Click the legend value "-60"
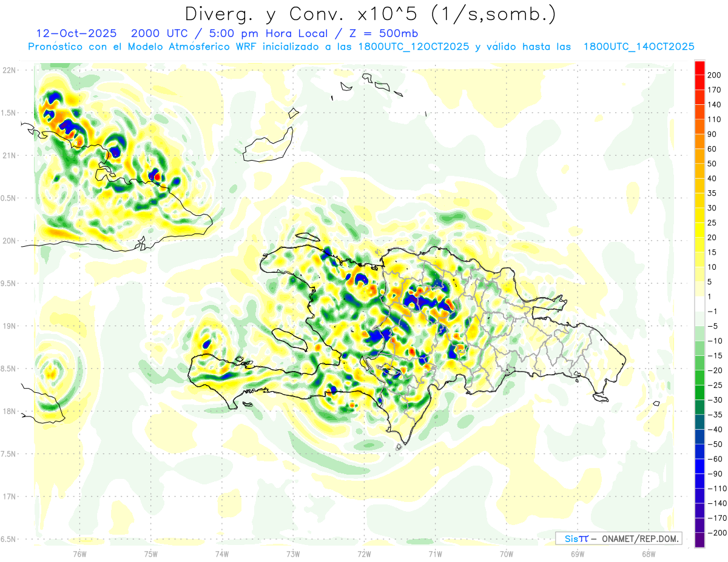The height and width of the screenshot is (562, 728). (715, 459)
